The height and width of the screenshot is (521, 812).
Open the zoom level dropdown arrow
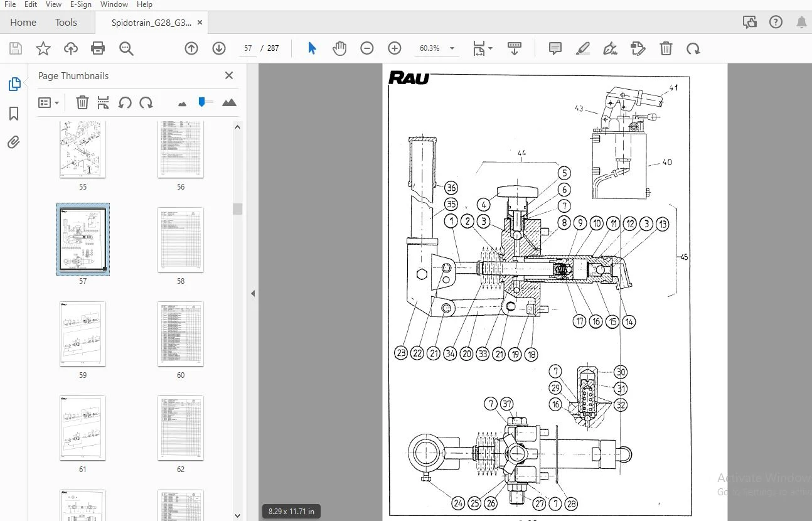coord(452,48)
